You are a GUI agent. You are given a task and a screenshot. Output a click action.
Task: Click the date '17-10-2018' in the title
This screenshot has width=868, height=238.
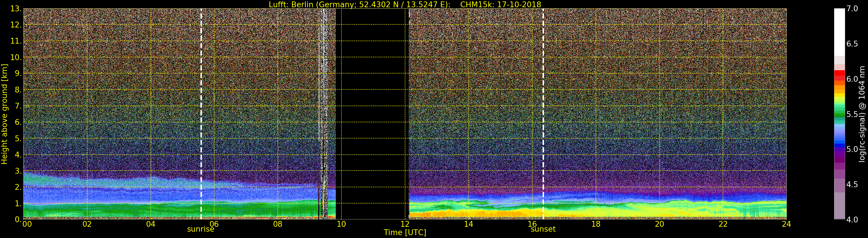(519, 4)
